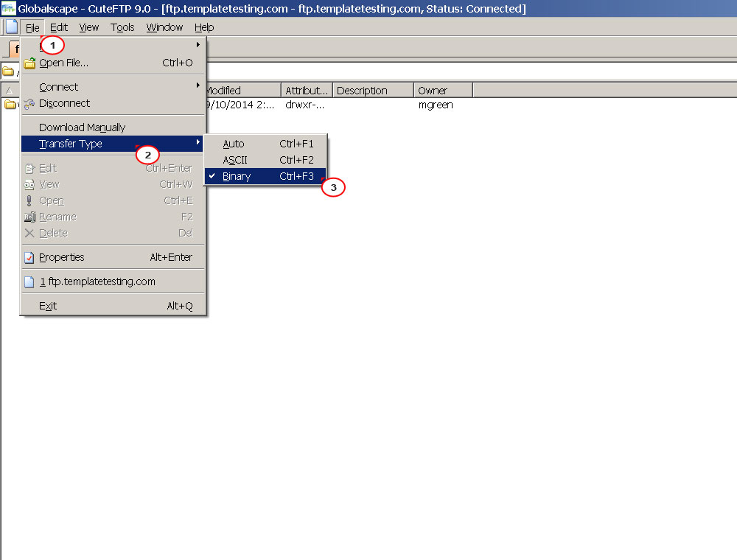This screenshot has width=737, height=560.
Task: Sort by the Attributes column header
Action: coord(307,90)
